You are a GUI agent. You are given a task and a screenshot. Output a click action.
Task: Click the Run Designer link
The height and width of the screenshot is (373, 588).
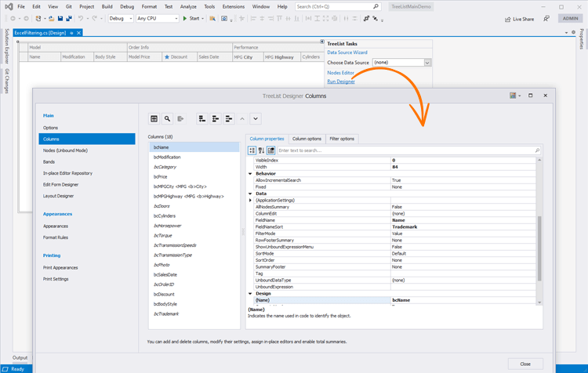pyautogui.click(x=341, y=81)
